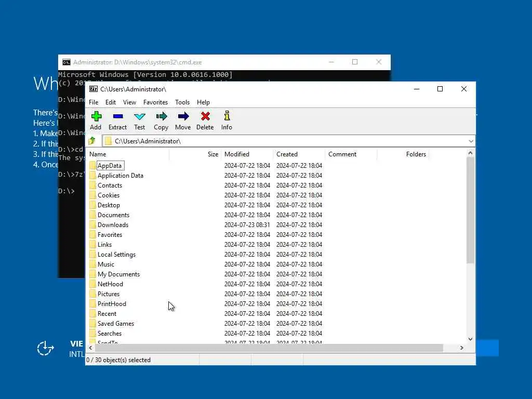Click the cmd.exe window title bar
The height and width of the screenshot is (399, 532).
click(224, 62)
